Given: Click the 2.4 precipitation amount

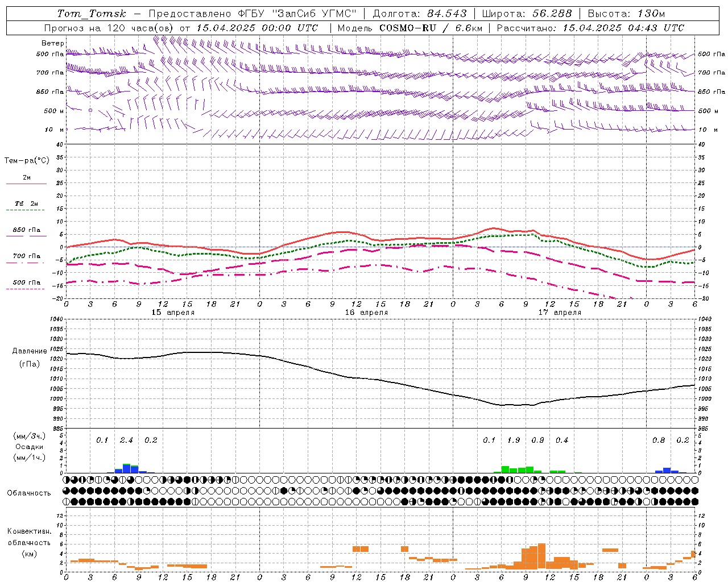Looking at the screenshot, I should coord(126,440).
